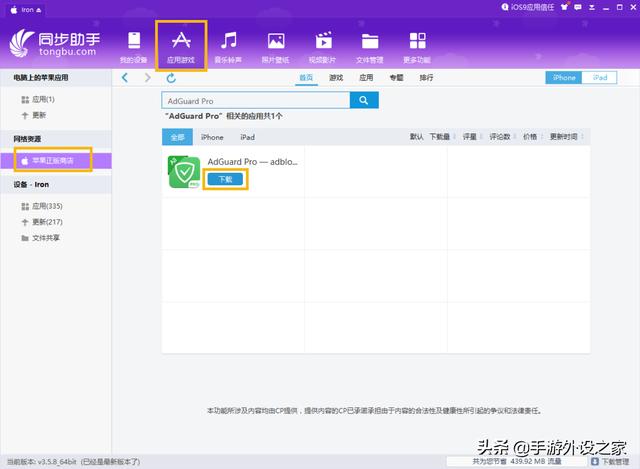The height and width of the screenshot is (469, 640).
Task: Open the skin shirt icon in title bar
Action: 564,7
